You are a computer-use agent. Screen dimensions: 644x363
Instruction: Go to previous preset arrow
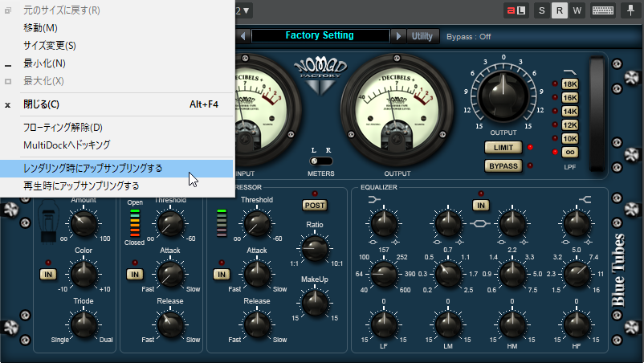coord(243,36)
